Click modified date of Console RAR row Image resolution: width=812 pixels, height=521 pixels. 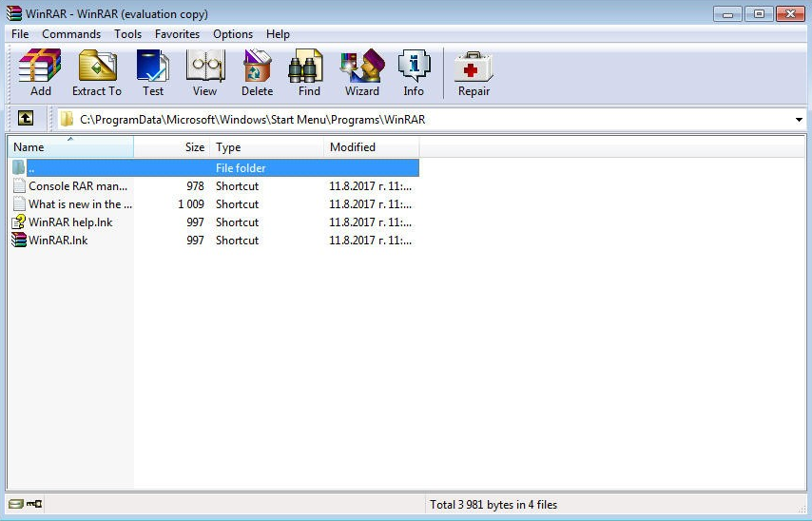[370, 186]
